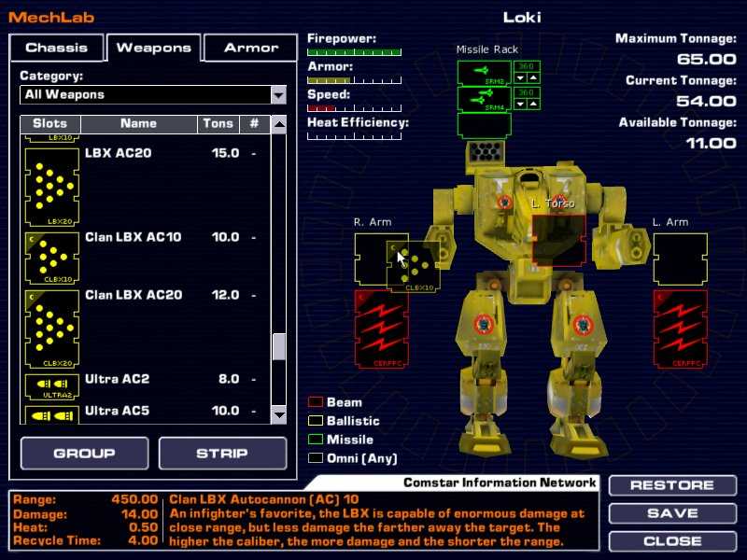
Task: Click the '65.00' maximum tonnage value
Action: [707, 60]
